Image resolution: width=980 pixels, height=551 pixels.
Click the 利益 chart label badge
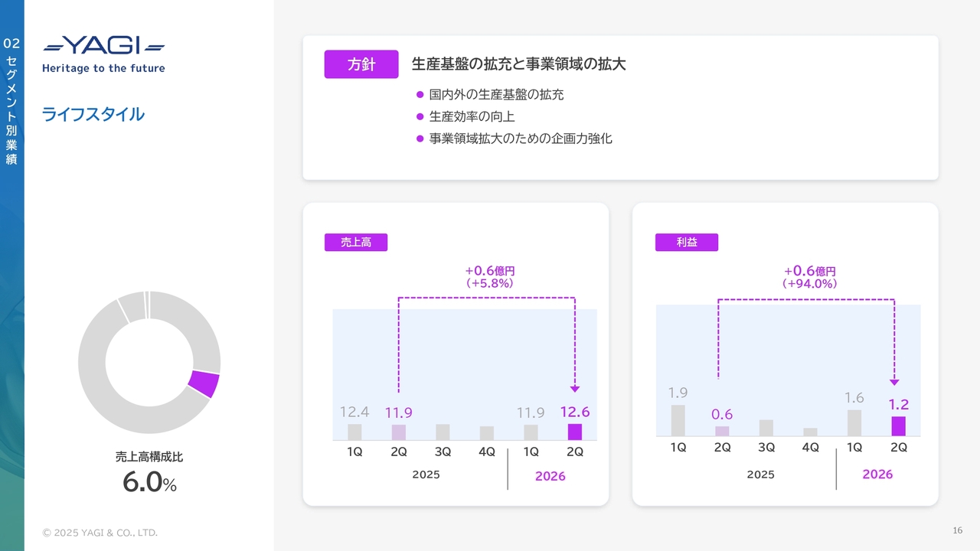[x=686, y=243]
